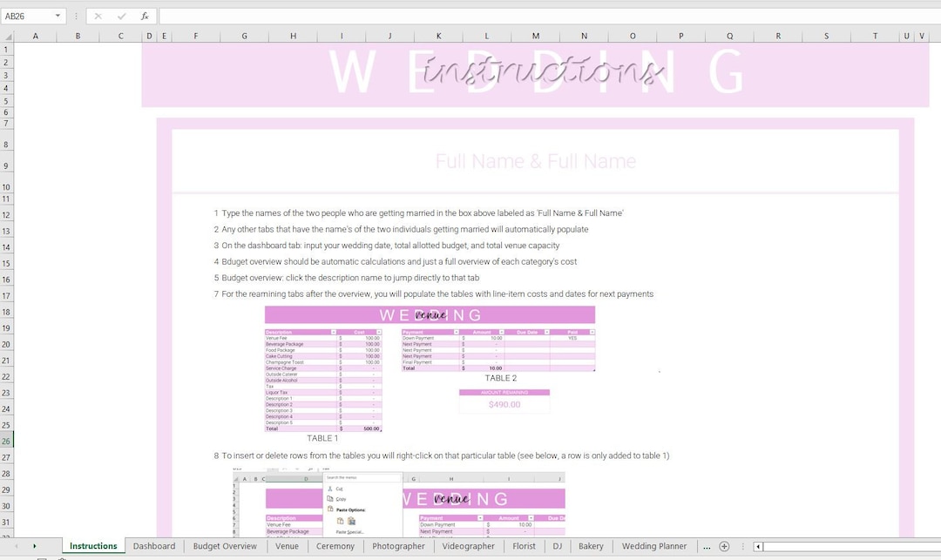Screen dimensions: 941x560
Task: Click the Insert Function (fx) icon
Action: coord(145,15)
